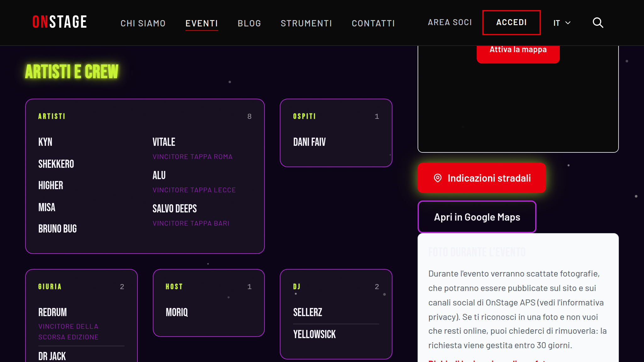Click the Host card header
Viewport: 644px width, 362px height.
pyautogui.click(x=174, y=287)
